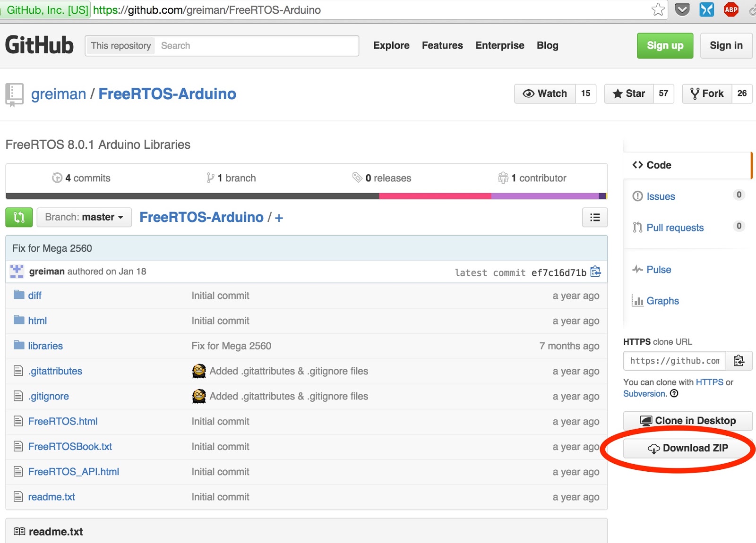Click the HTTPS clone URL field
Screen dimensions: 756x543
point(675,361)
